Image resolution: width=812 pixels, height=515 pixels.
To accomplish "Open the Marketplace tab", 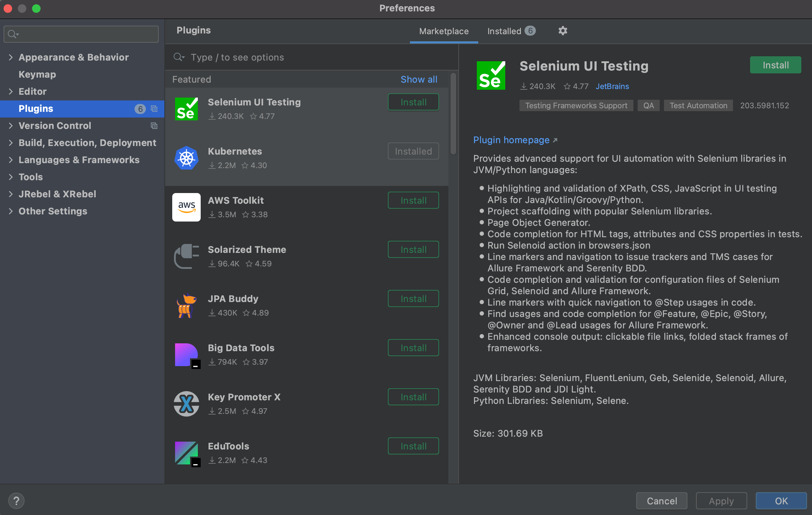I will (x=443, y=31).
